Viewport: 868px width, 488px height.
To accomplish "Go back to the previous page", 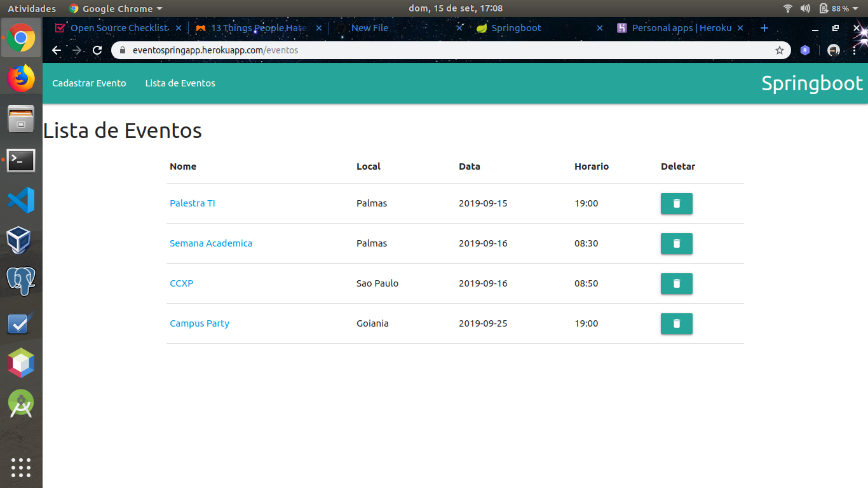I will 57,50.
